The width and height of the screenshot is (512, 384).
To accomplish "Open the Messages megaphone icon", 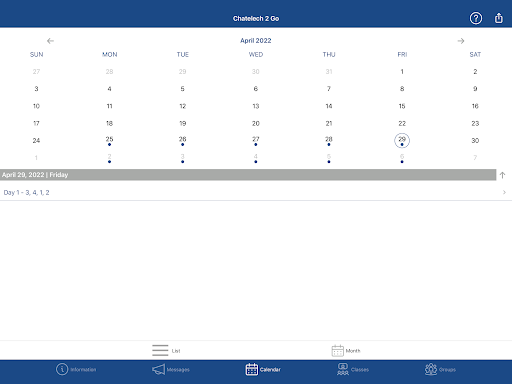I will coord(159,369).
